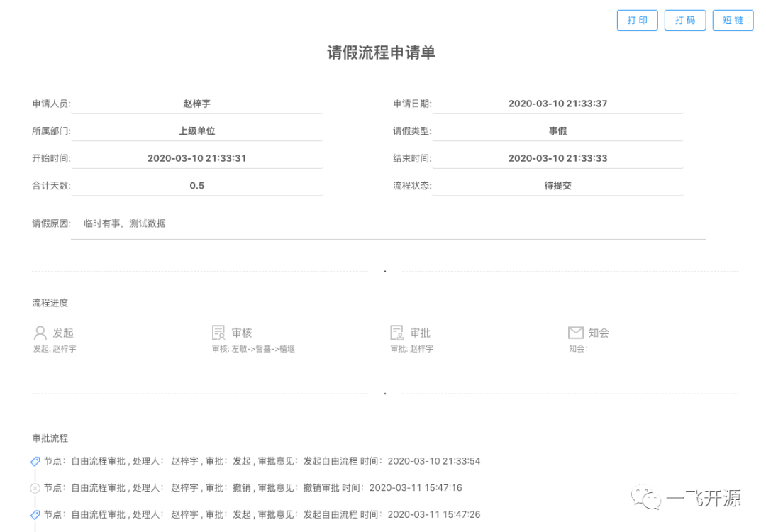The width and height of the screenshot is (766, 532).
Task: Click the 申请人员 field showing 赵梓宇
Action: pyautogui.click(x=197, y=104)
